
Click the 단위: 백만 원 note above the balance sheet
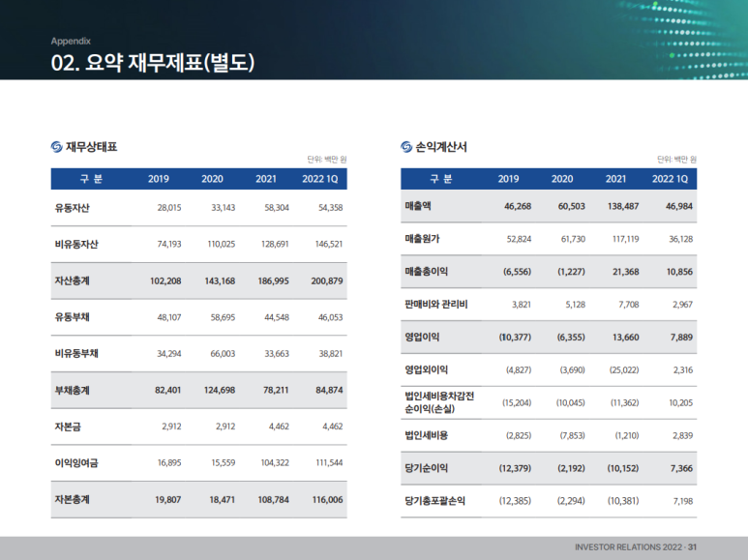tap(327, 160)
